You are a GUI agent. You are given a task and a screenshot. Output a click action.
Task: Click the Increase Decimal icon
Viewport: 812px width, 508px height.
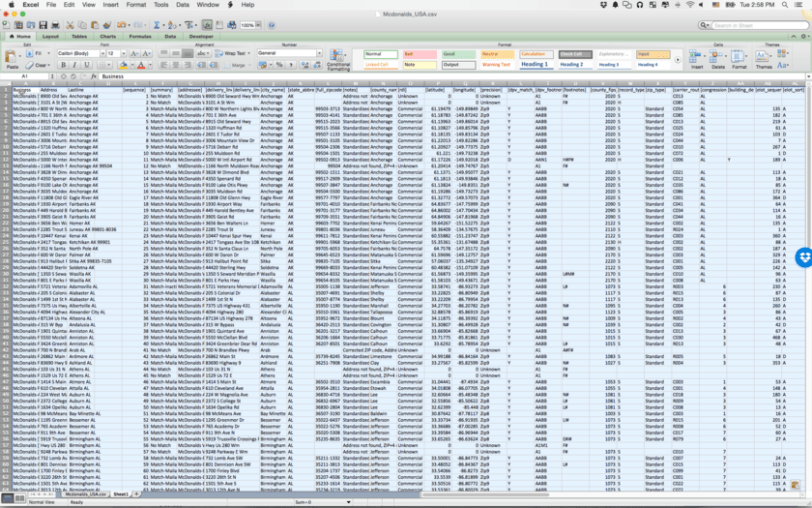[x=304, y=65]
